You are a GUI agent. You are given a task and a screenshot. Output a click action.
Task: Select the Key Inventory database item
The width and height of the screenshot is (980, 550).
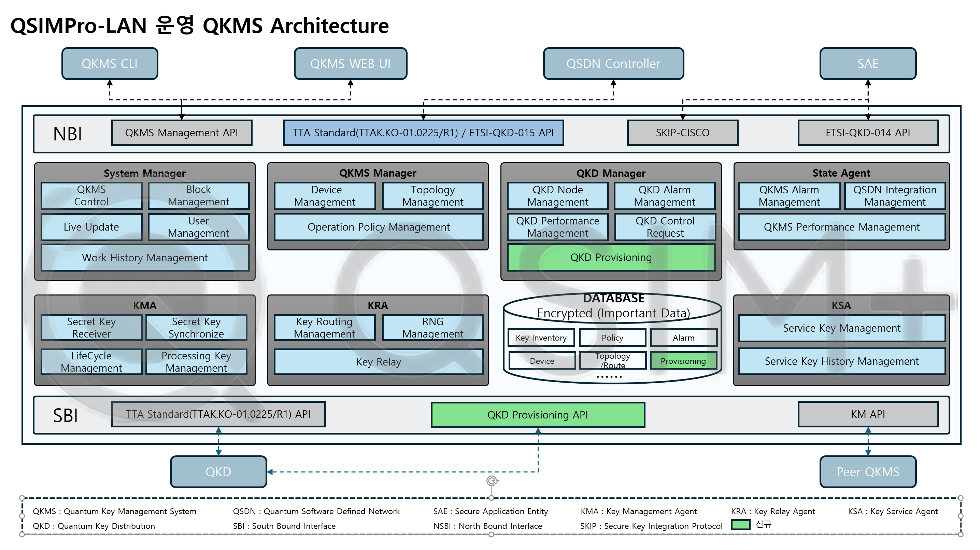541,338
